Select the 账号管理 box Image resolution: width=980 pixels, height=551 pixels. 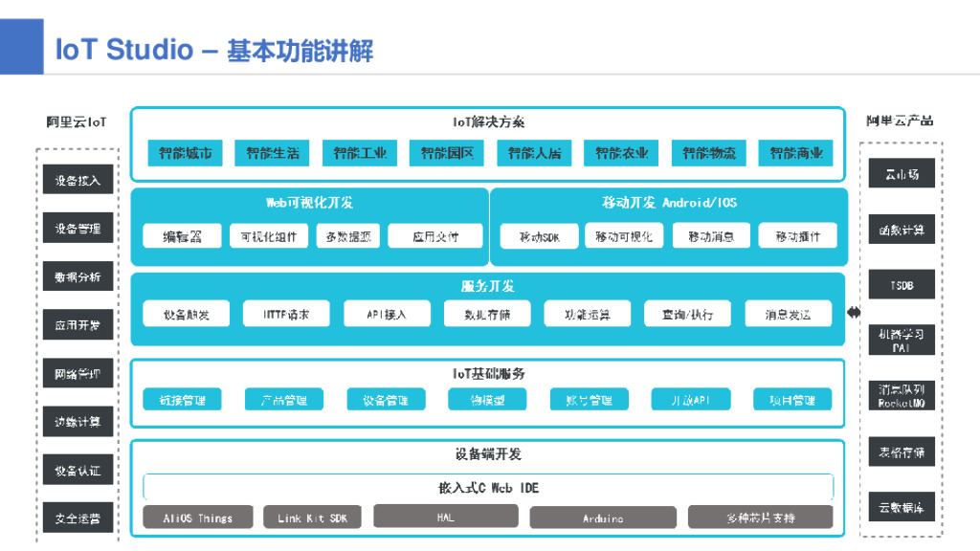pos(589,399)
